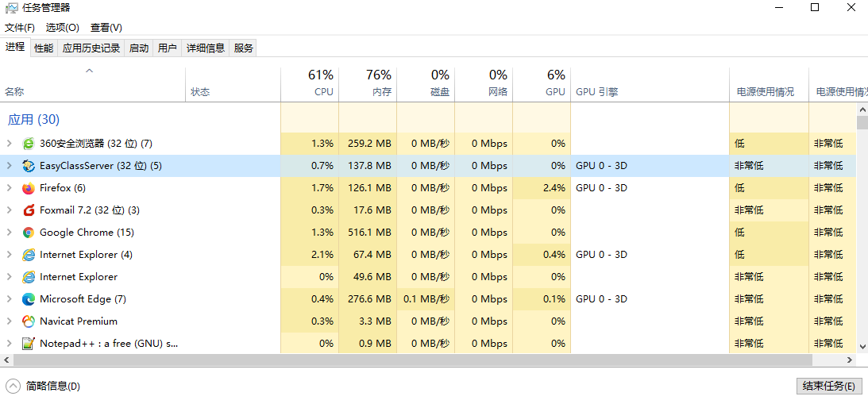Click the 516.1 MB memory cell for Chrome
Screen dimensions: 868x404
pos(369,233)
